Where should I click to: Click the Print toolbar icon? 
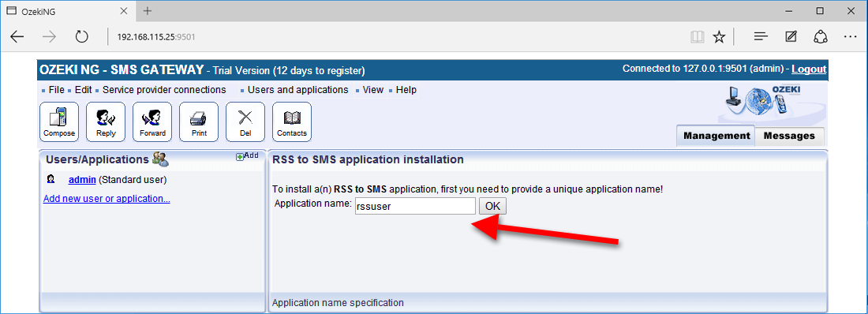pyautogui.click(x=199, y=121)
